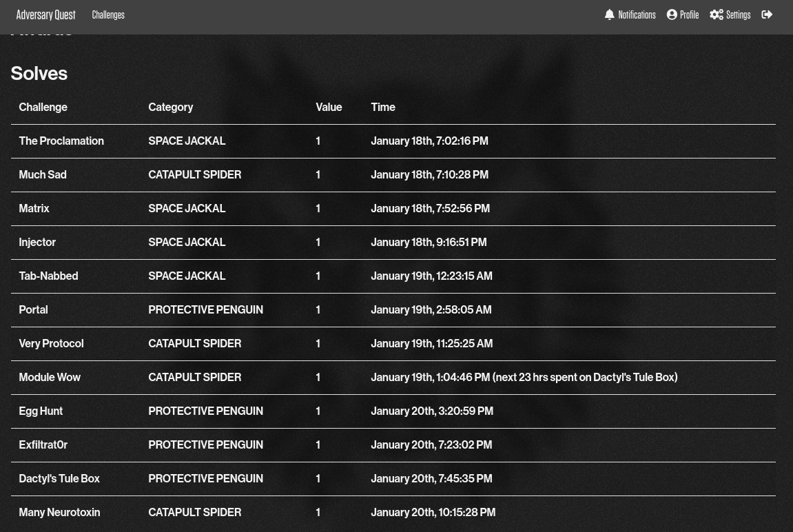Open the Exfiltrat0r challenge
Image resolution: width=793 pixels, height=532 pixels.
pos(43,444)
